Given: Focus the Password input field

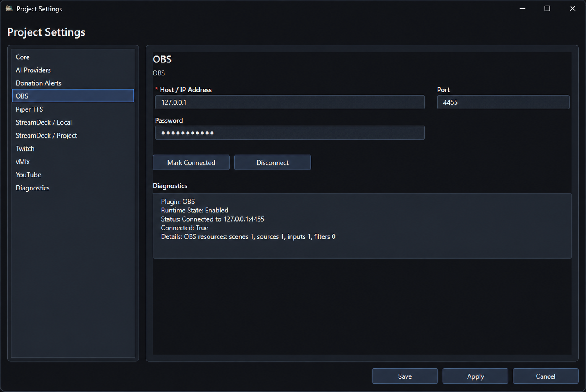Looking at the screenshot, I should [x=290, y=133].
